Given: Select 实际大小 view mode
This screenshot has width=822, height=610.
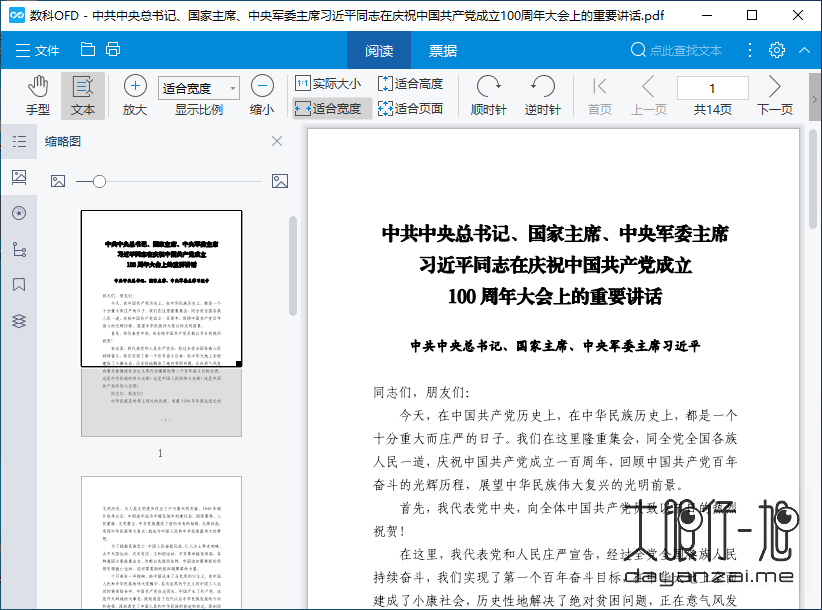Looking at the screenshot, I should tap(328, 83).
